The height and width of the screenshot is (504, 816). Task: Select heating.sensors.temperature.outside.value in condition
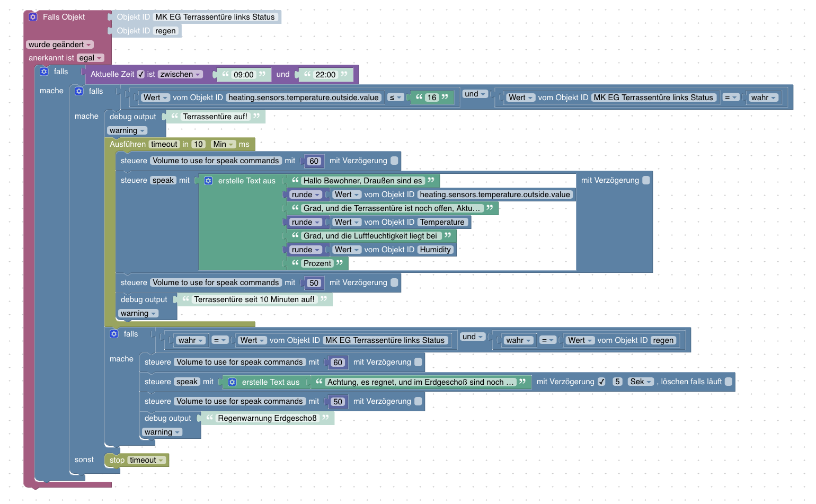(x=304, y=98)
